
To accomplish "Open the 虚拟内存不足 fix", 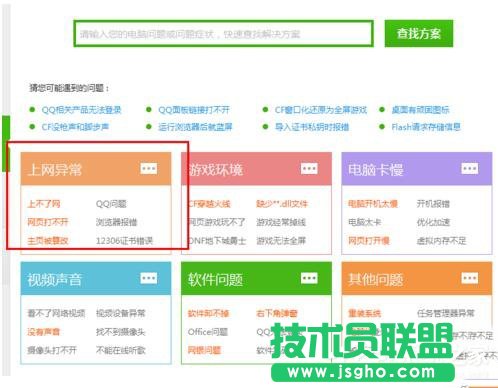I will click(441, 241).
